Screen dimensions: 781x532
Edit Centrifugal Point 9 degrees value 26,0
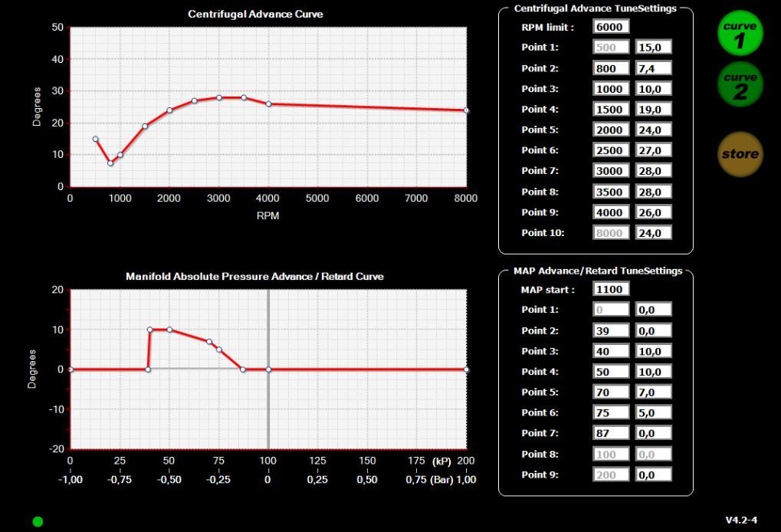pos(653,212)
